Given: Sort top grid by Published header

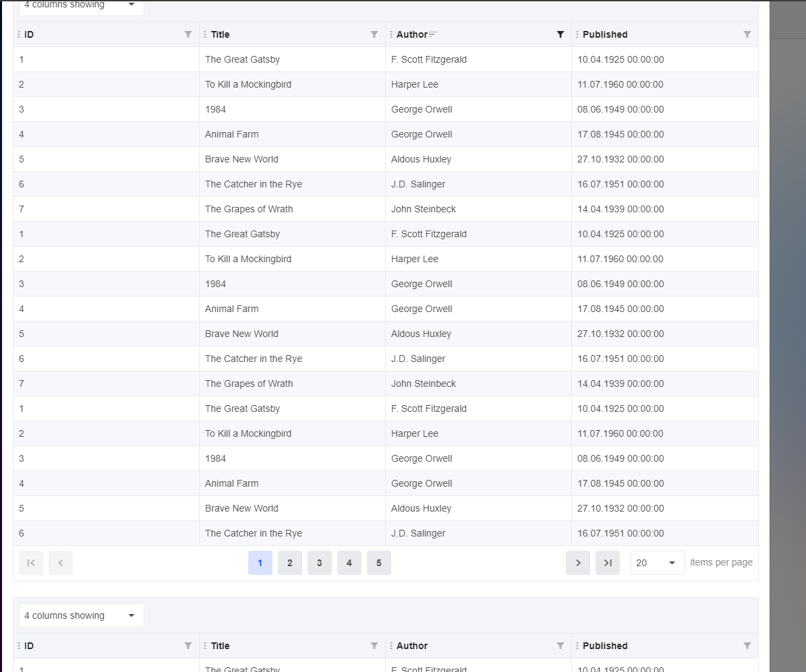Looking at the screenshot, I should [605, 34].
